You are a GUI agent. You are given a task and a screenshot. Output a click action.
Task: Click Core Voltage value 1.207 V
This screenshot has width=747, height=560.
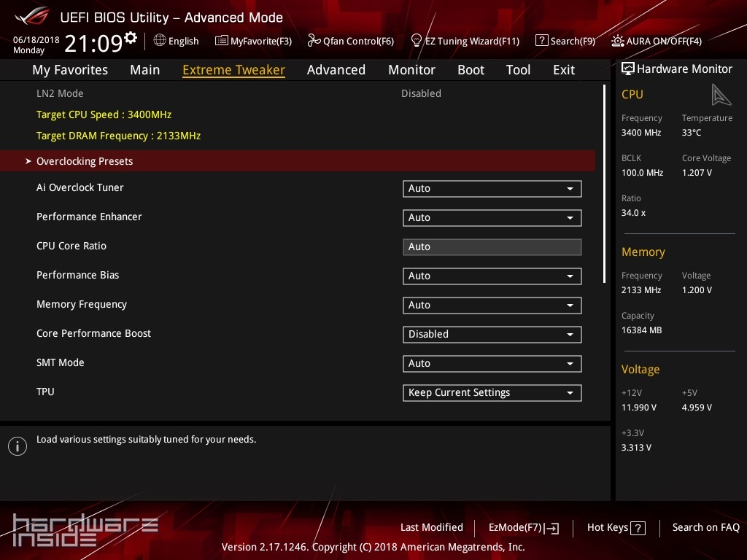697,172
